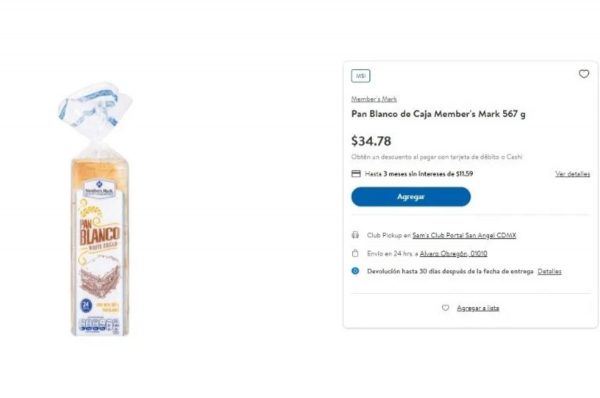This screenshot has width=600, height=398.
Task: Click the debit card discount notice text
Action: pyautogui.click(x=437, y=157)
